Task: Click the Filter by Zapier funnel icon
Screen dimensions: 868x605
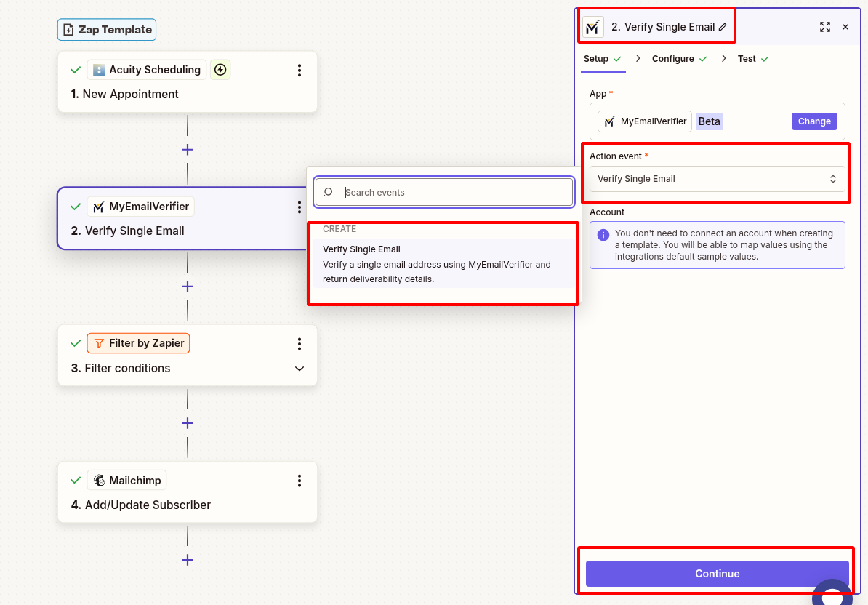Action: point(98,342)
